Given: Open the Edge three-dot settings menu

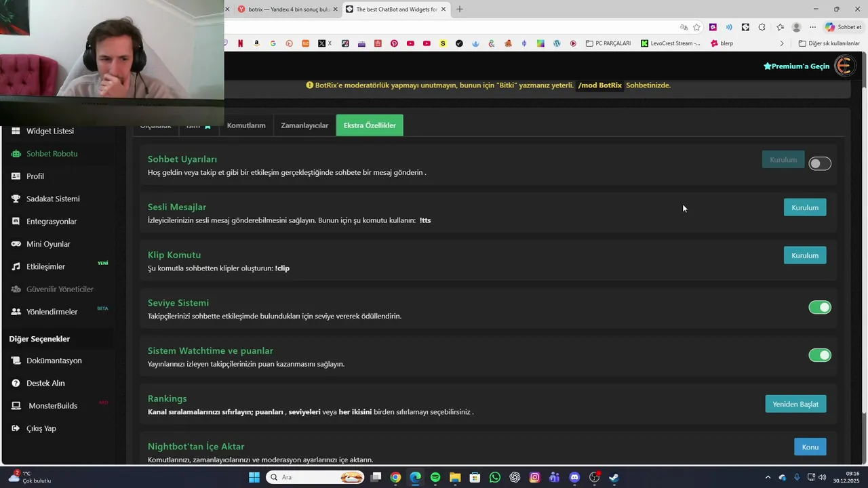Looking at the screenshot, I should pos(812,27).
